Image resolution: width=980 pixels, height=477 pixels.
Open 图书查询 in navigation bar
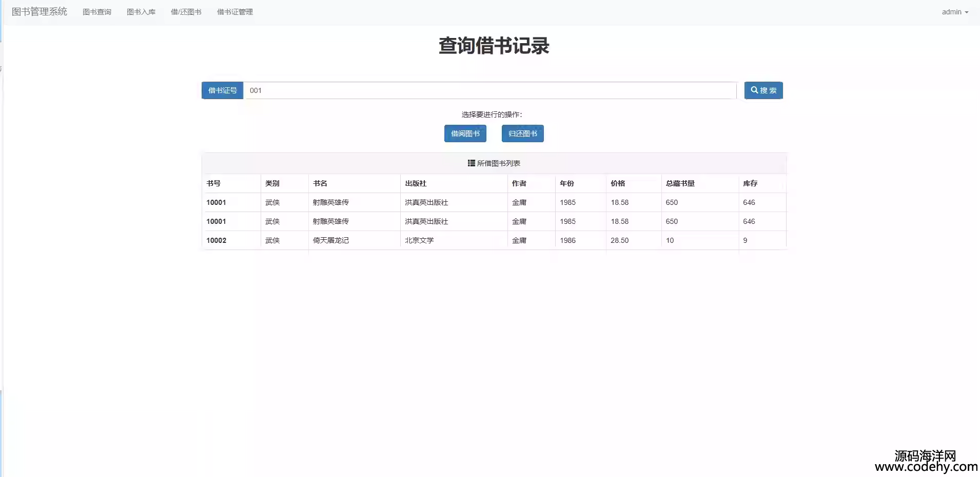coord(97,12)
